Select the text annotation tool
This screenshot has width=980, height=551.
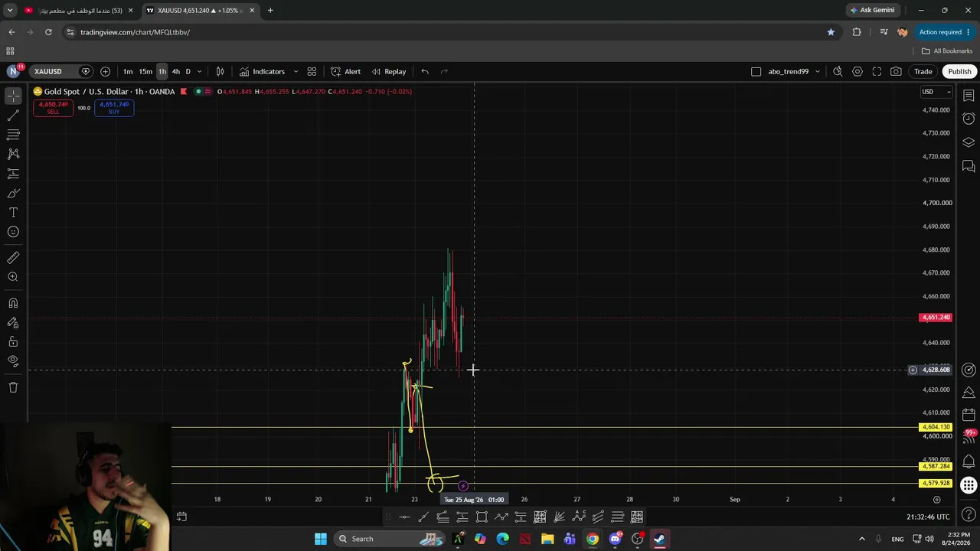[x=13, y=213]
